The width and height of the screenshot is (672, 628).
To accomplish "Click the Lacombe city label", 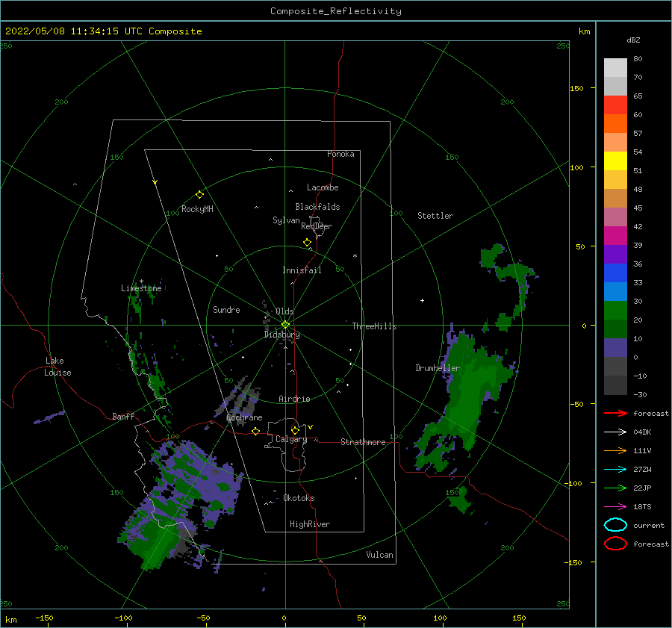I will click(x=323, y=187).
